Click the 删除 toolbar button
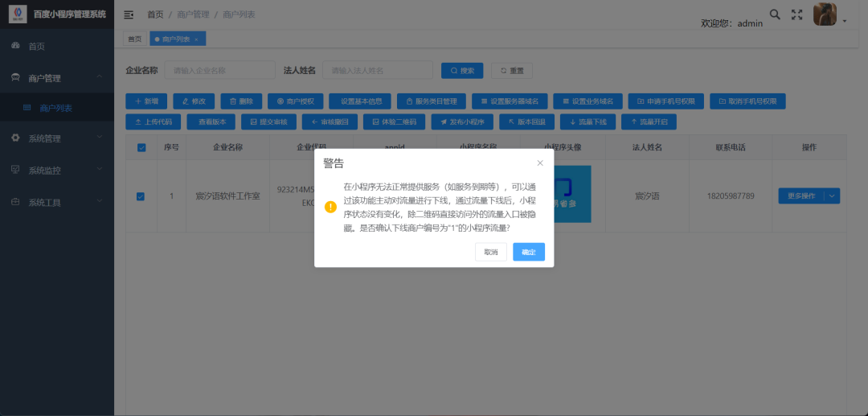Image resolution: width=868 pixels, height=416 pixels. pyautogui.click(x=241, y=101)
